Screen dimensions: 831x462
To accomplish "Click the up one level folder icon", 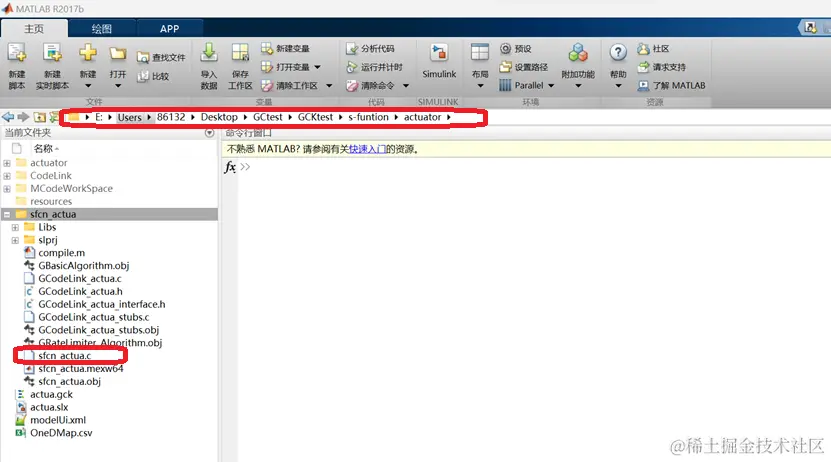I will pyautogui.click(x=40, y=117).
